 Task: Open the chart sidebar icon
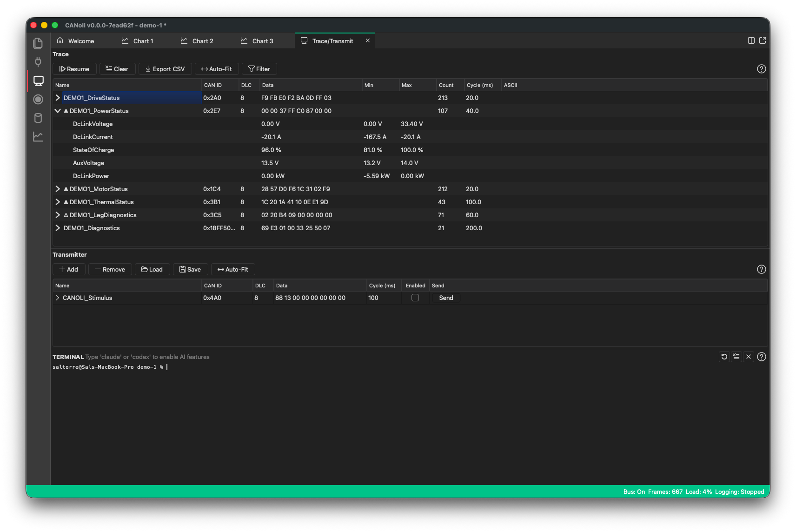38,137
